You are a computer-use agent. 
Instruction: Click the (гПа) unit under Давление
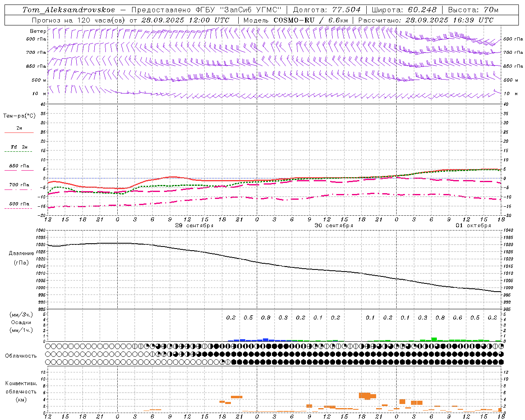(x=21, y=263)
